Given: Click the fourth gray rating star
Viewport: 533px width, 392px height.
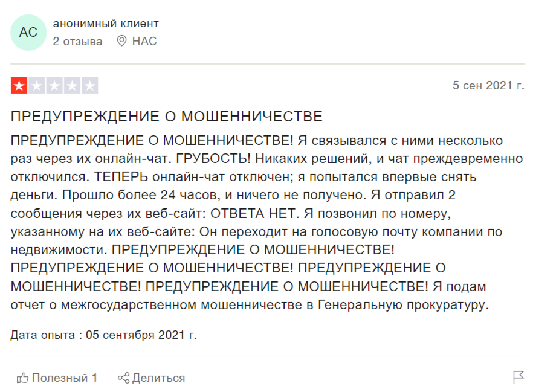Looking at the screenshot, I should point(72,86).
